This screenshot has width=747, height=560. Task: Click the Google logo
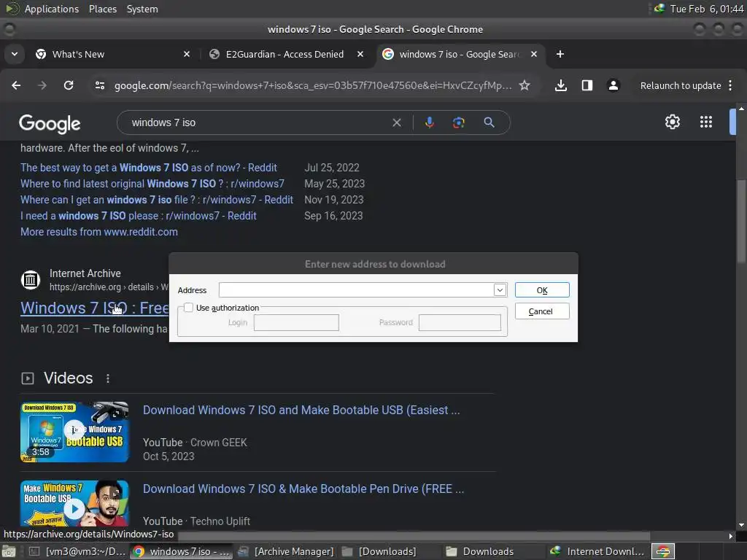(50, 124)
